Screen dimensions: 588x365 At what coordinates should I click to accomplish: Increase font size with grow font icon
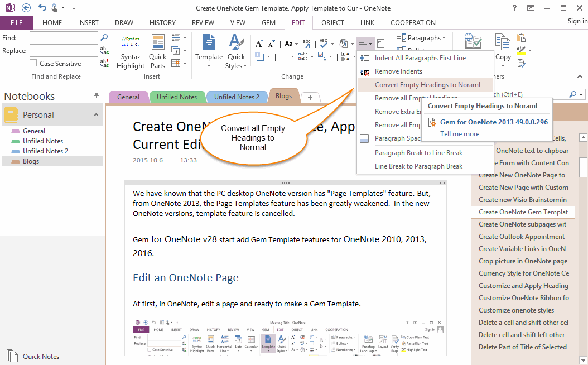259,44
